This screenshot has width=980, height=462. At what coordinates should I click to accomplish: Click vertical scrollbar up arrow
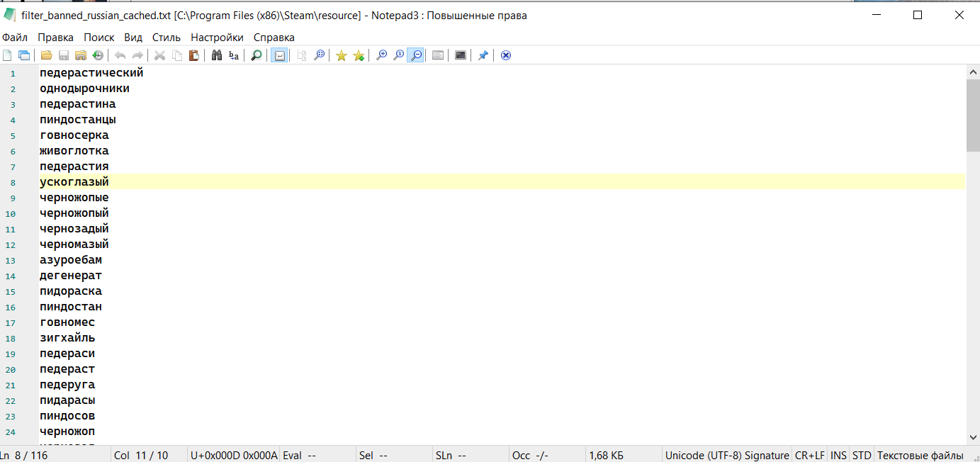pos(973,72)
